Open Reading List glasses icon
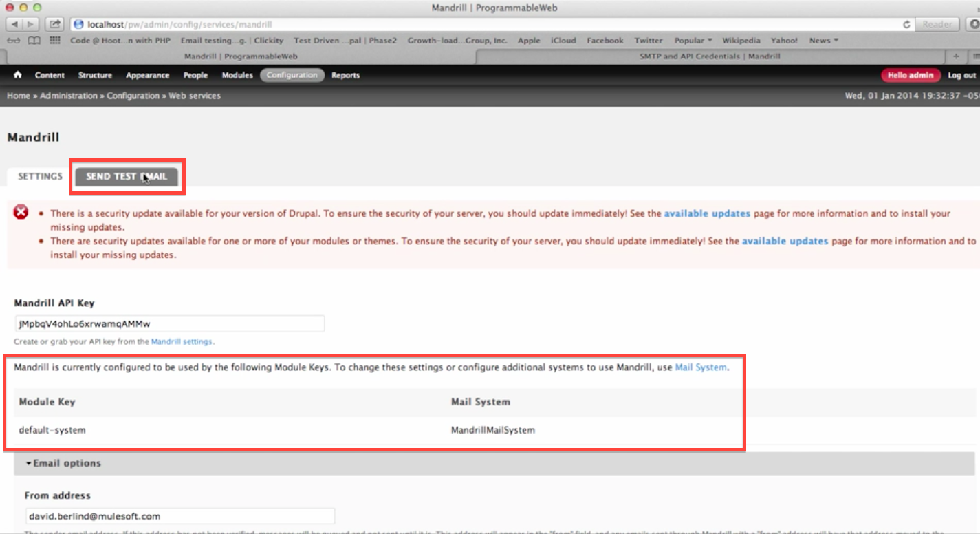Viewport: 980px width, 534px height. (x=13, y=41)
